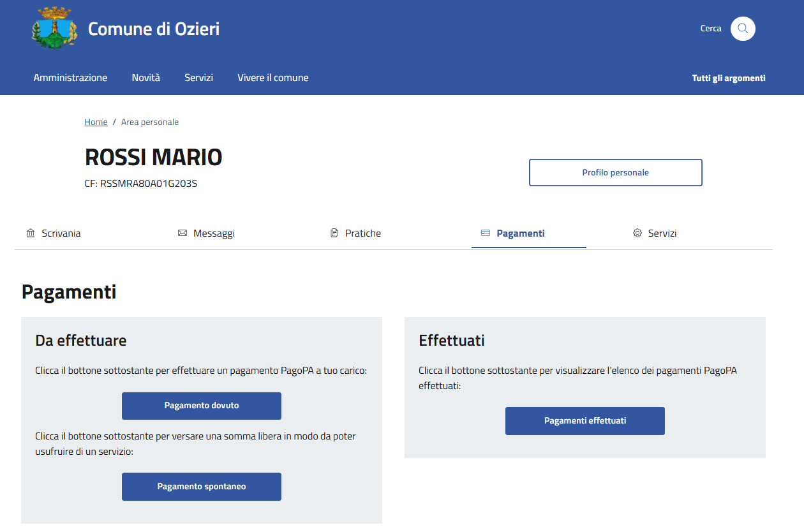The image size is (804, 532).
Task: Open Profilo personale button
Action: pyautogui.click(x=616, y=173)
